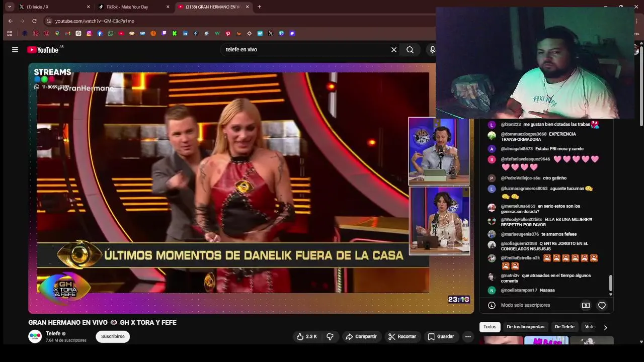This screenshot has height=362, width=644.
Task: Open Telefe channel avatar
Action: coord(35,337)
